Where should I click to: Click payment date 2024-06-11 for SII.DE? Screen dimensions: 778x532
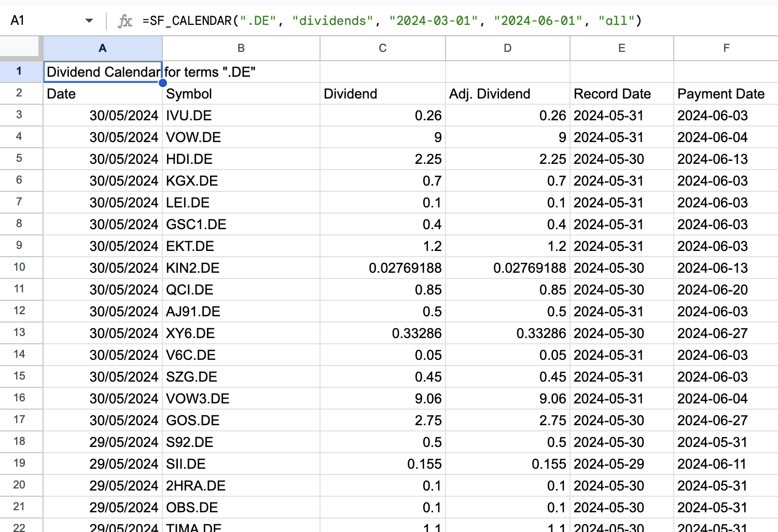click(x=726, y=464)
